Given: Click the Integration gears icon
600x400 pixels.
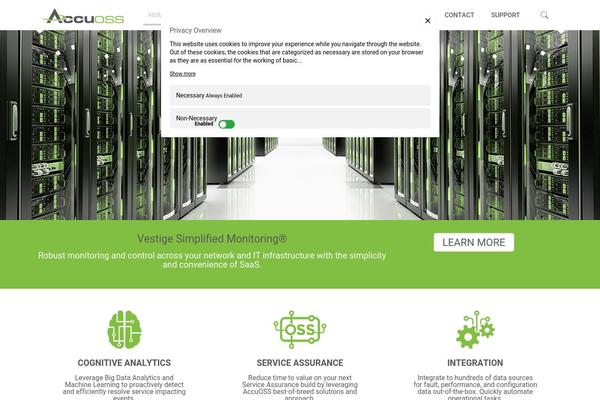Looking at the screenshot, I should pos(475,329).
